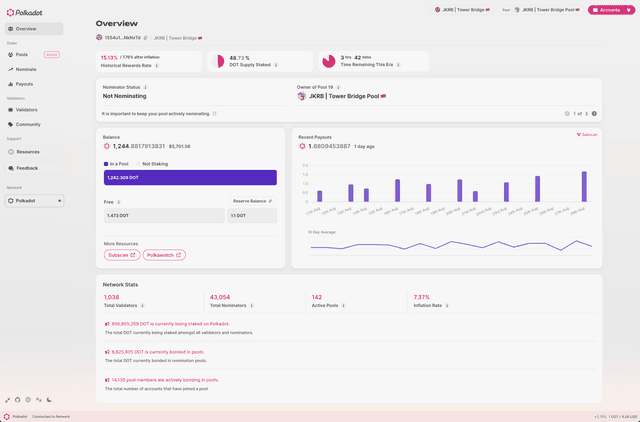This screenshot has height=422, width=640.
Task: Open info for Historical Rewards Rate
Action: [x=157, y=65]
